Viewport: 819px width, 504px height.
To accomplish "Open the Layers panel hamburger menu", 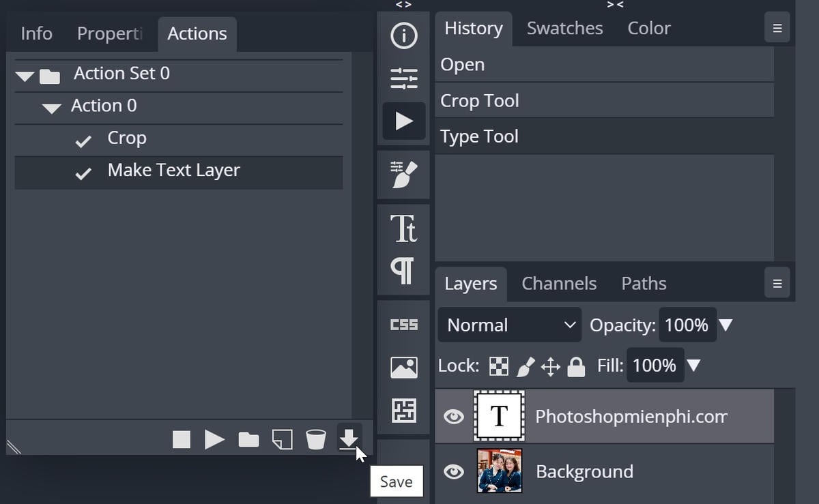I will point(777,284).
